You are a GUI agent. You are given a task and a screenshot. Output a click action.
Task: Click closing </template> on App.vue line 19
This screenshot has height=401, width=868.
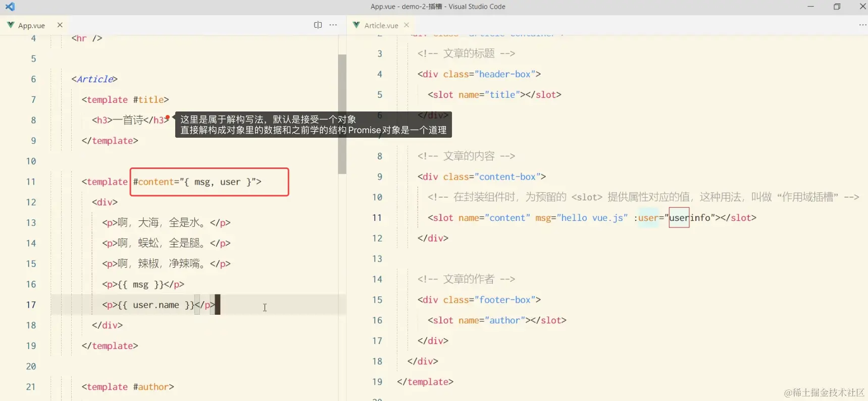tap(110, 346)
